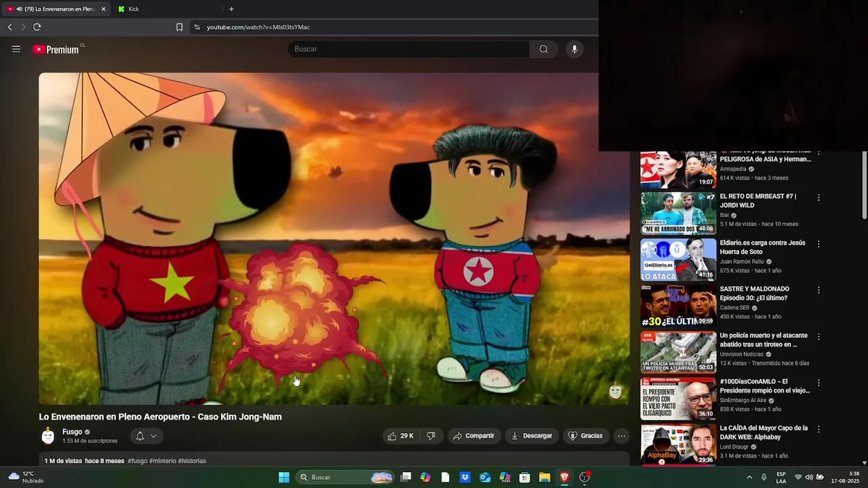Open Microsoft Store from taskbar

coord(525,477)
